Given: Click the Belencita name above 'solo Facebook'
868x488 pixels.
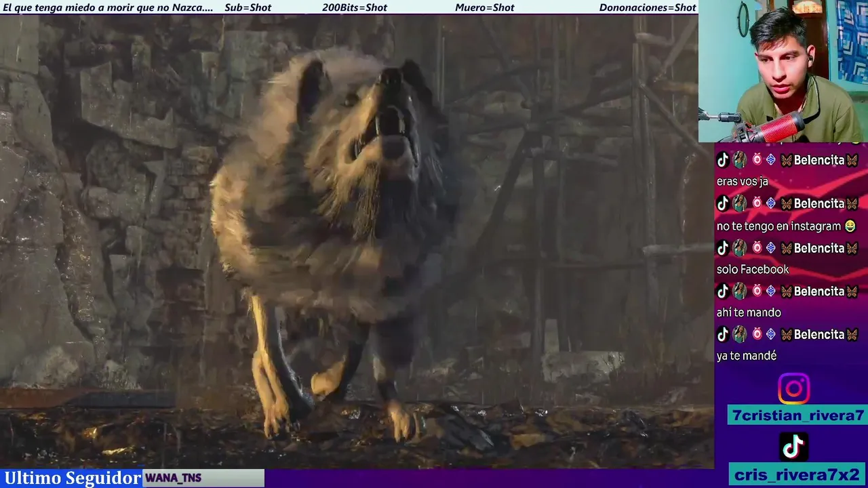Looking at the screenshot, I should (819, 248).
